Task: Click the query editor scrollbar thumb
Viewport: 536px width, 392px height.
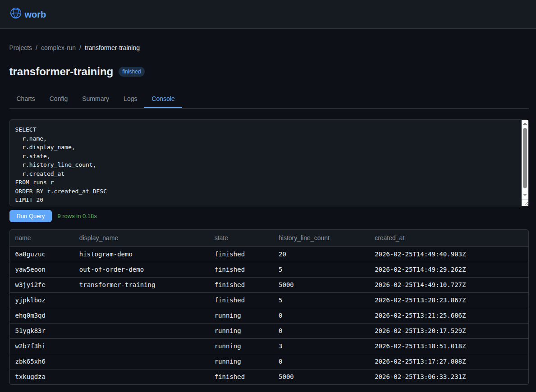Action: click(x=525, y=158)
